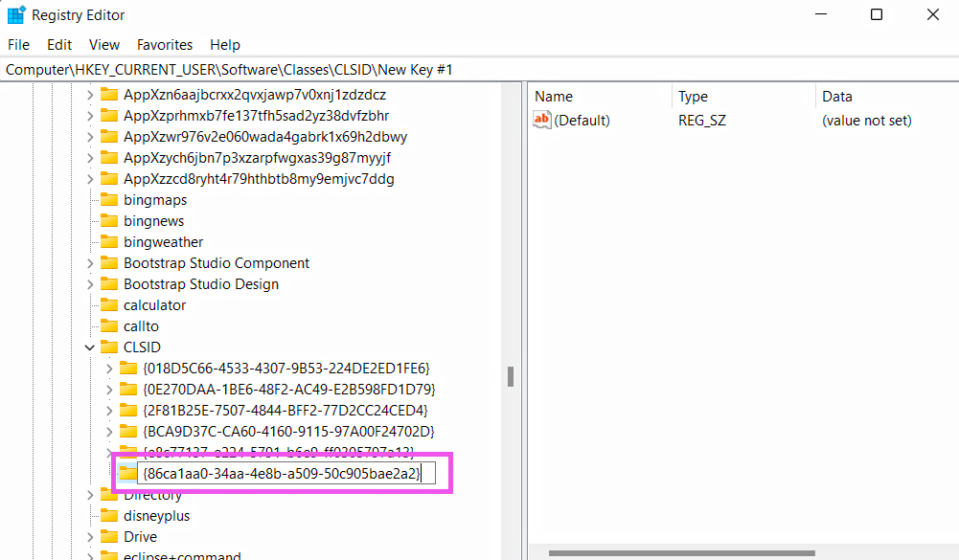Click the values pane horizontal scrollbar

[682, 553]
